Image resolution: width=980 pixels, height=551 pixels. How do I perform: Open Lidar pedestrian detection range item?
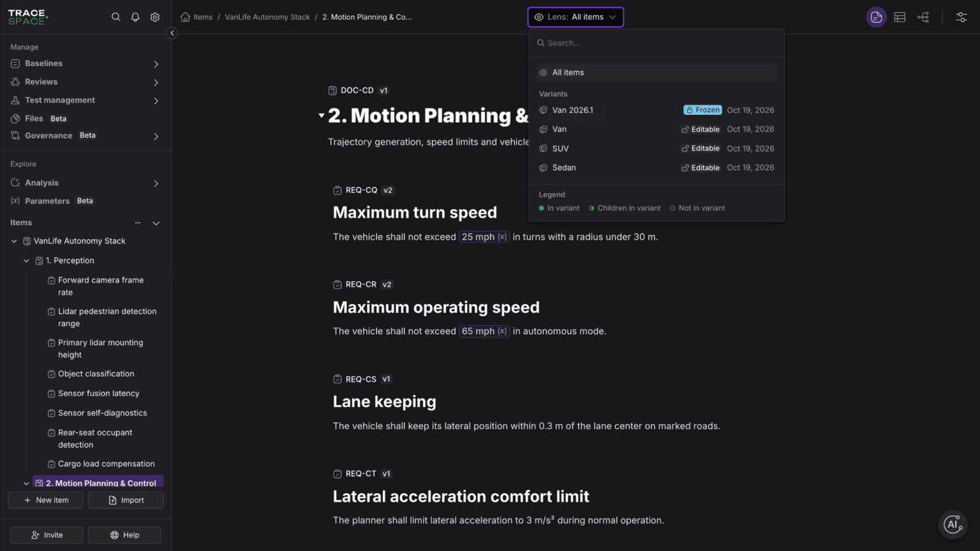pos(107,318)
